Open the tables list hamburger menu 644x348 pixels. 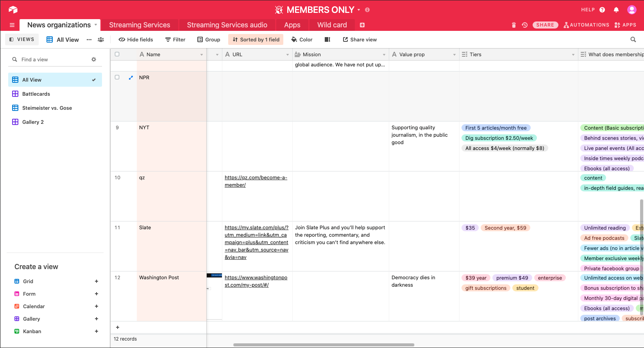tap(12, 25)
